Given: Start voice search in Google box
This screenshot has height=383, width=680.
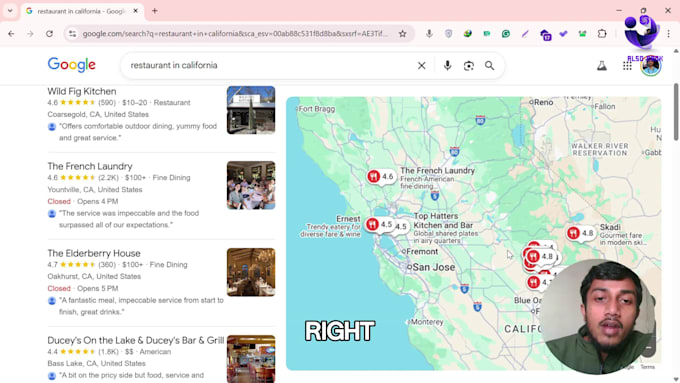Looking at the screenshot, I should pos(447,65).
